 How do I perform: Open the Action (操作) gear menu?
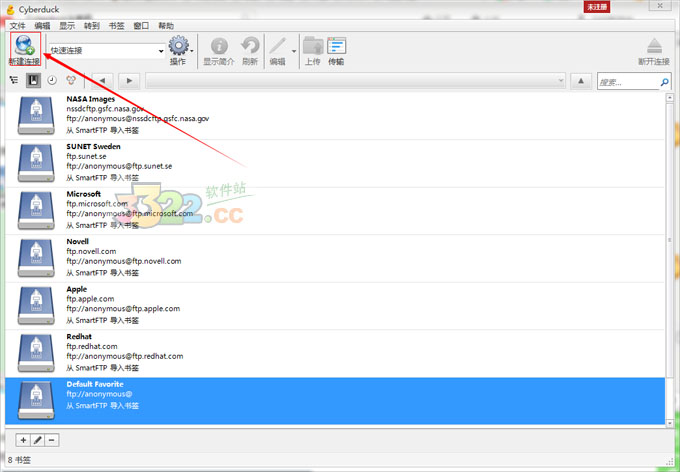[179, 46]
